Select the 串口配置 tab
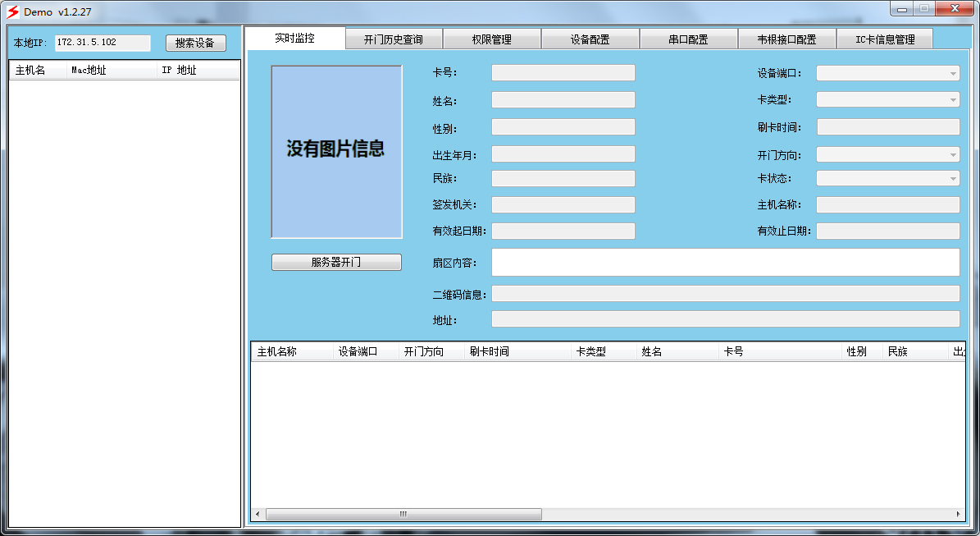 tap(689, 39)
